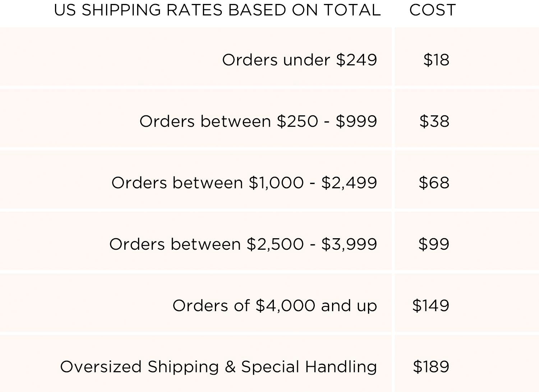Click the '$2,499' upper limit amount
Screen dimensions: 539x392
point(349,183)
